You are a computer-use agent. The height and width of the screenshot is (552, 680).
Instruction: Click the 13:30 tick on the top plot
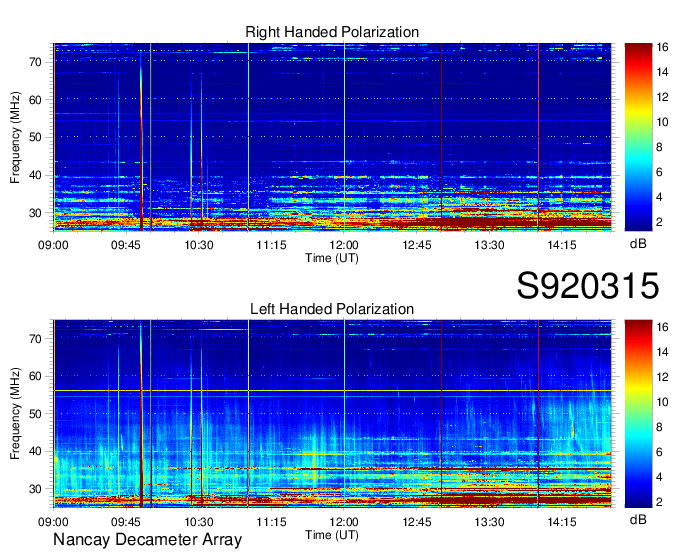click(489, 245)
